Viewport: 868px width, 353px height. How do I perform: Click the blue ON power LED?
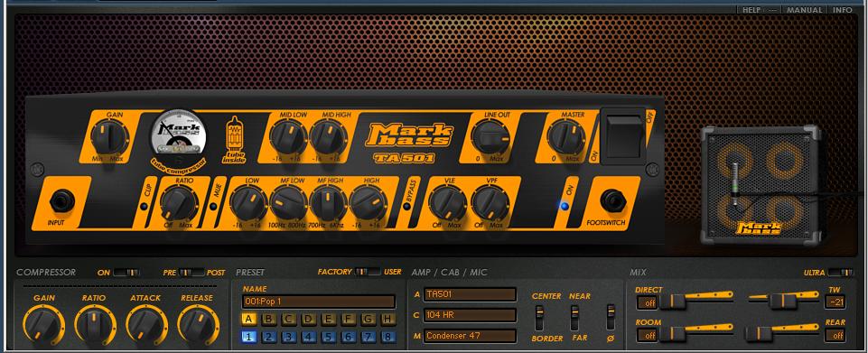pyautogui.click(x=565, y=207)
